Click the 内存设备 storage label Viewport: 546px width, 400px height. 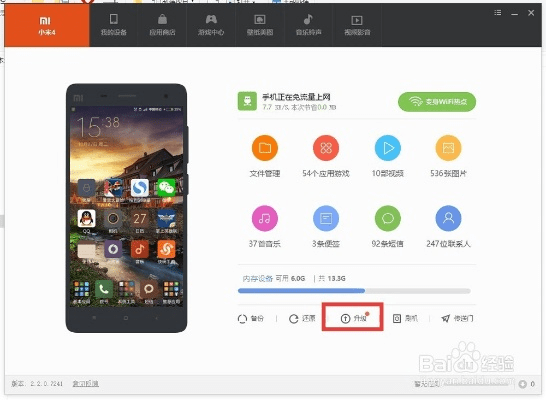pos(258,279)
